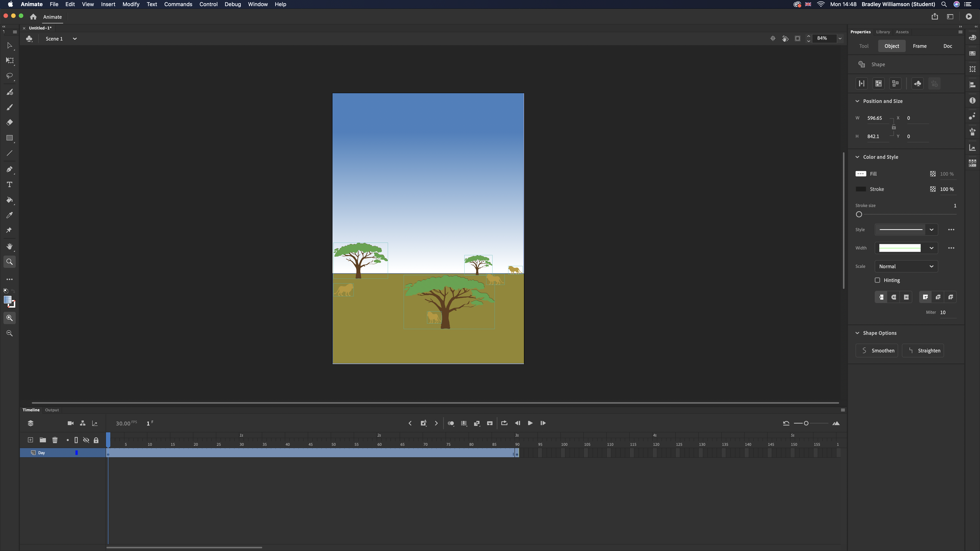Select the Line tool

(10, 153)
